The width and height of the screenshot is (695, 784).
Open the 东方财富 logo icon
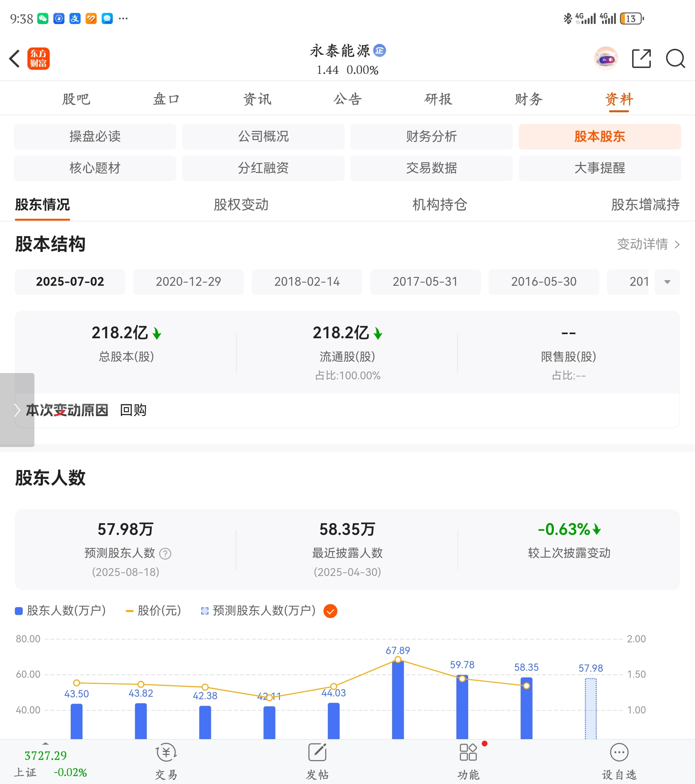(x=38, y=59)
